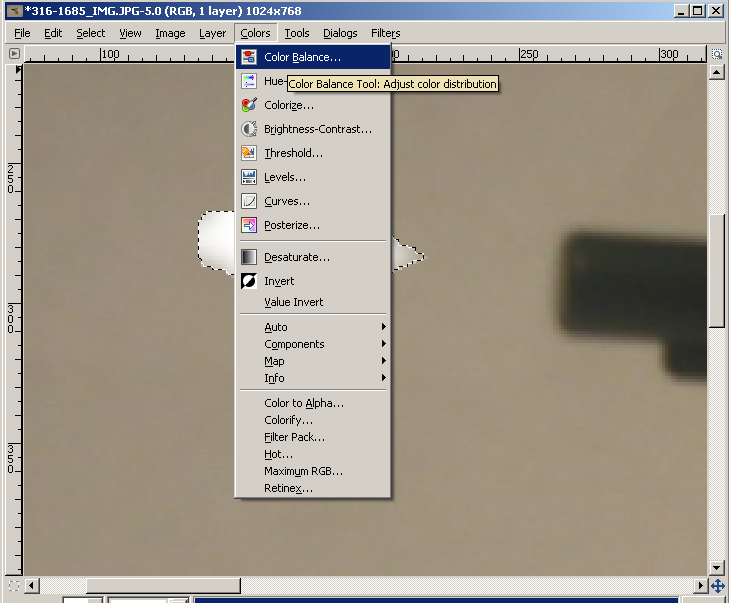Click the image navigation cross icon
Image resolution: width=729 pixels, height=603 pixels.
point(717,586)
